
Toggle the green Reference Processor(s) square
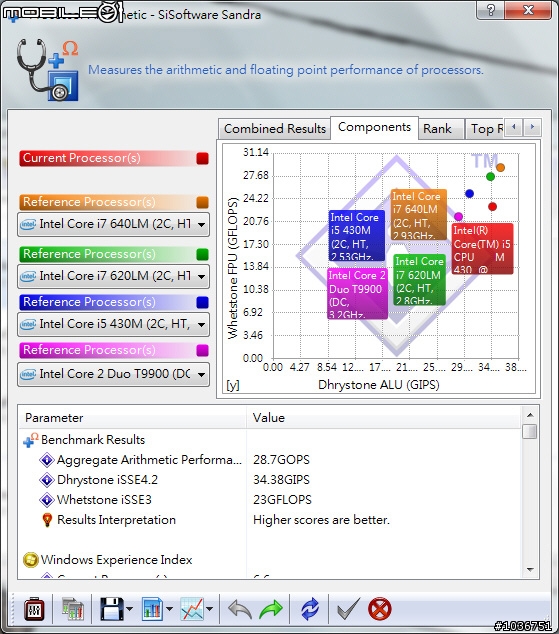203,254
